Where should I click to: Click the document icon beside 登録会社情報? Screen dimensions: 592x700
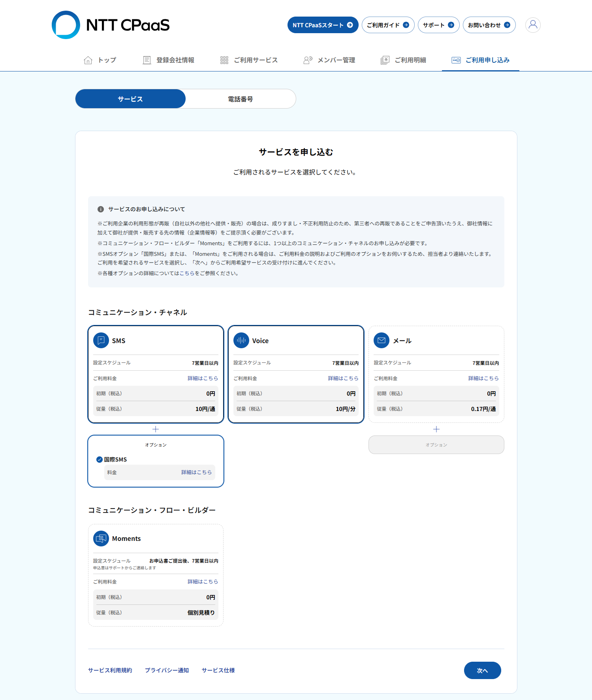pyautogui.click(x=147, y=60)
